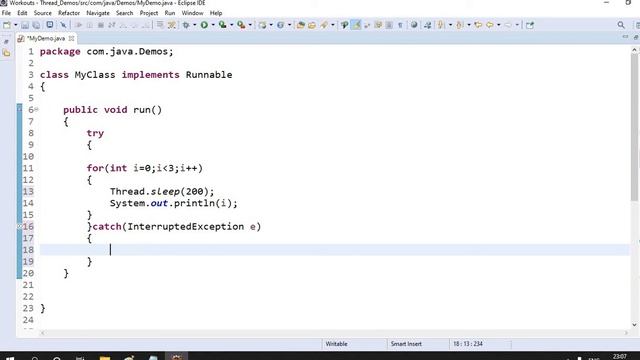Click the External Tools run icon

click(x=241, y=25)
